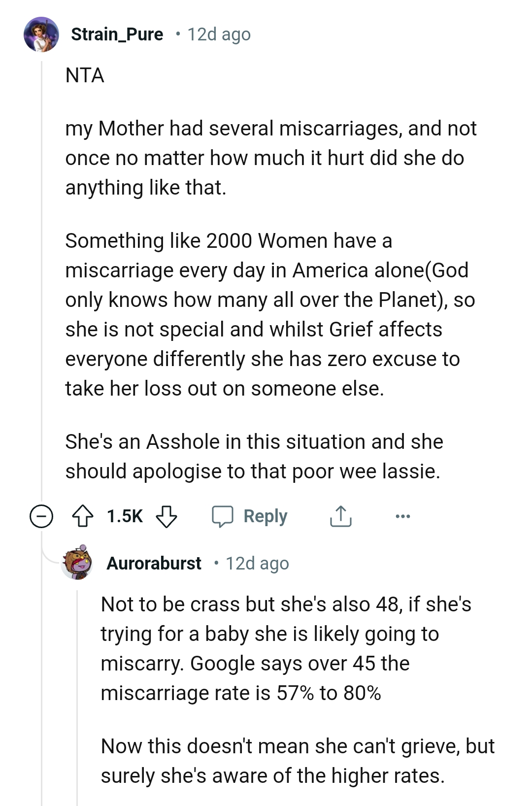Collapse the thread via the left thread line

pos(40,296)
